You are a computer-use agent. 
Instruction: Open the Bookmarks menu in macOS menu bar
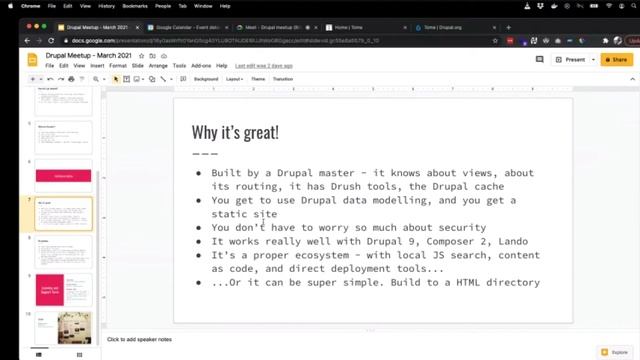point(135,6)
